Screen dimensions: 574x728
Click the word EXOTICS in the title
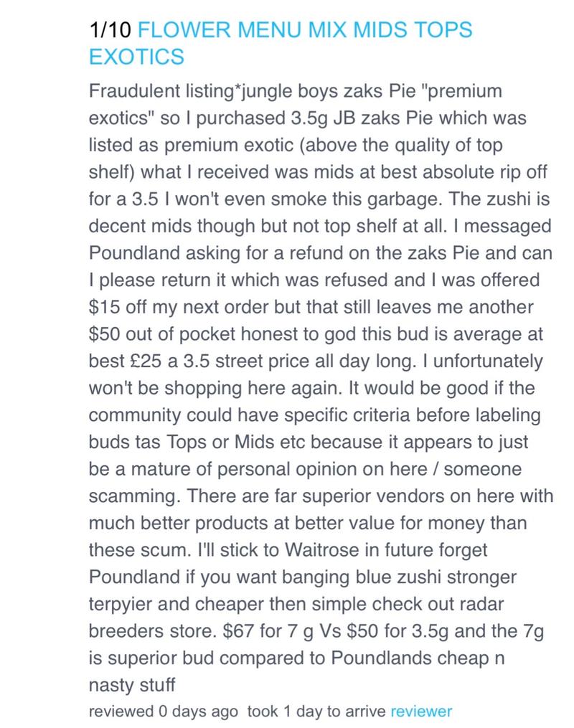pos(136,56)
